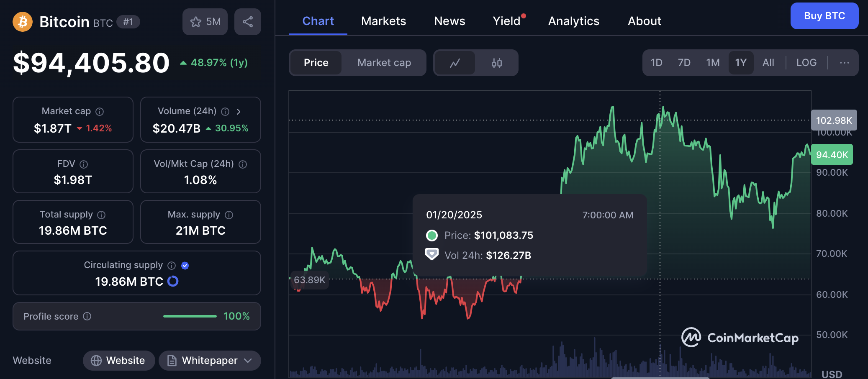The height and width of the screenshot is (379, 868).
Task: View the Analytics tab
Action: coord(574,21)
